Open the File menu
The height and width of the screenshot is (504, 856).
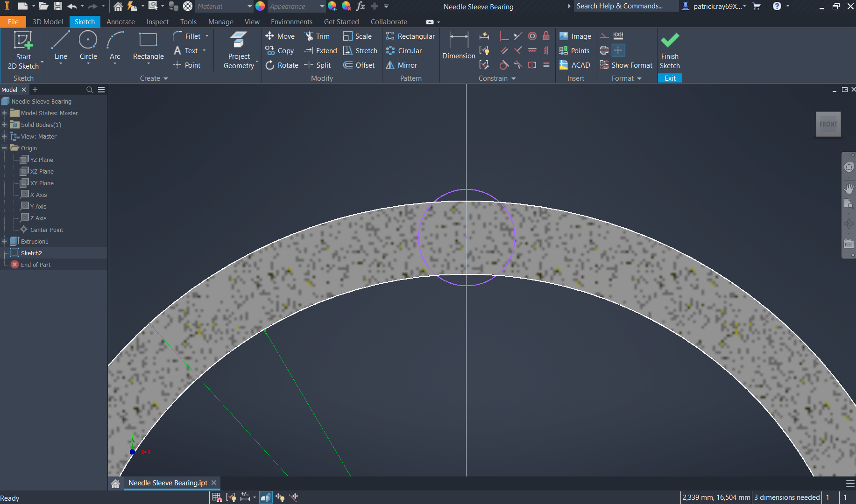coord(13,22)
